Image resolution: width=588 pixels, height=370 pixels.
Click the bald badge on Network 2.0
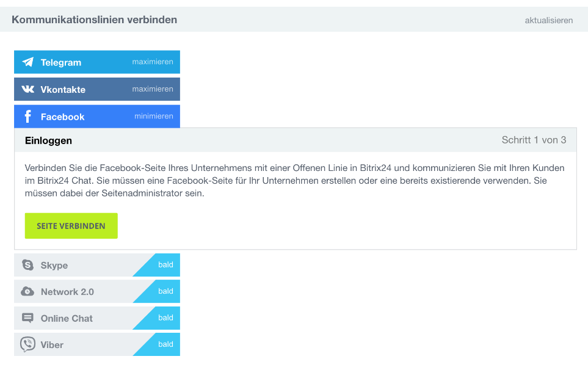(x=165, y=291)
